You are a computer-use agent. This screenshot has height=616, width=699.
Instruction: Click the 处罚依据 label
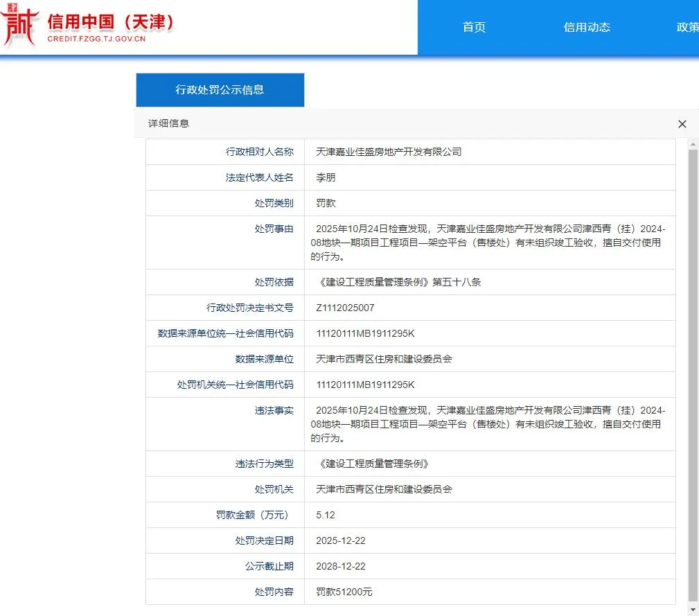coord(274,282)
